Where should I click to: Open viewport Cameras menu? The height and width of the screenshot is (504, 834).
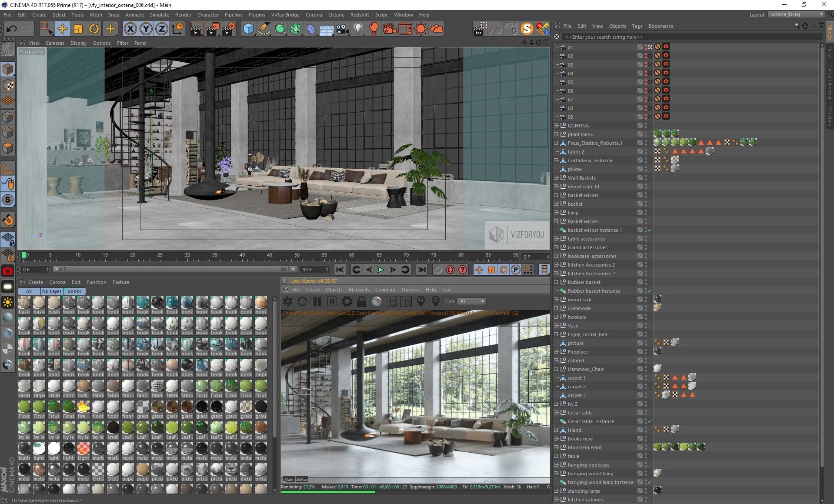pyautogui.click(x=55, y=43)
